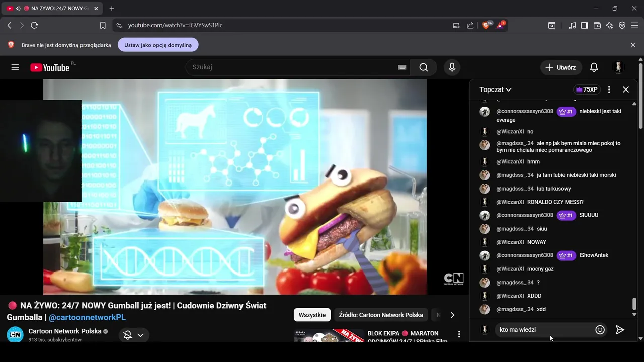Click #1 badge next to SIUUUU message
The height and width of the screenshot is (362, 644).
(567, 215)
